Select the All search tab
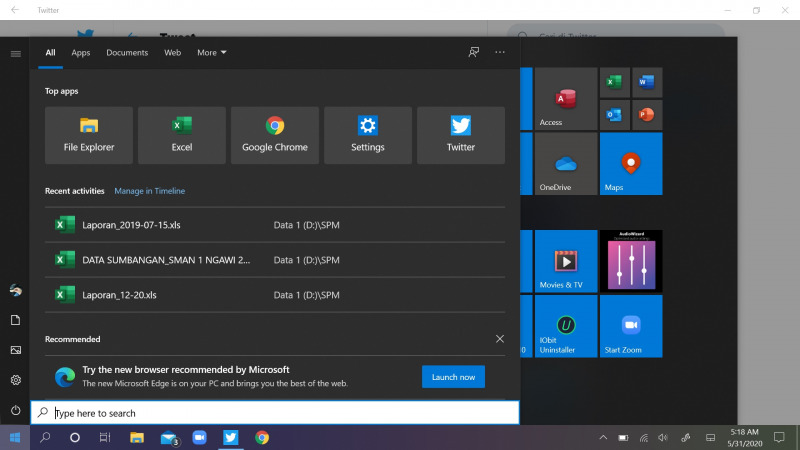 click(50, 53)
